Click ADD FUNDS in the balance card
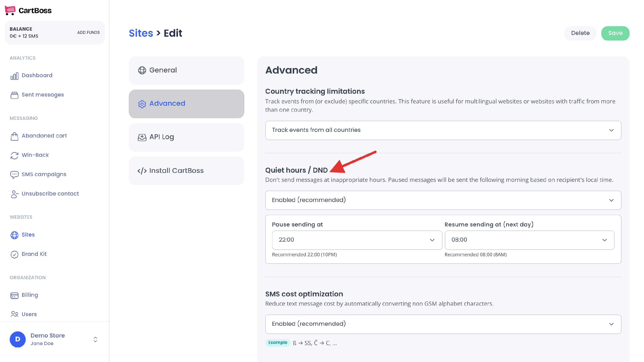 (x=88, y=32)
